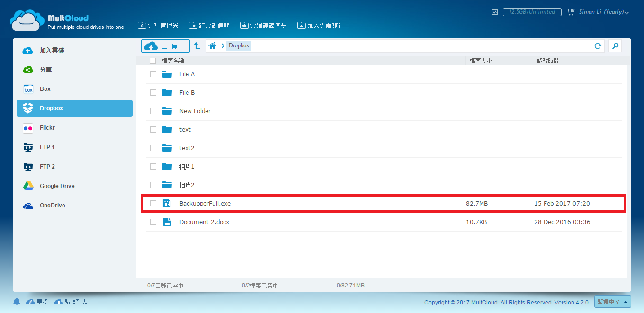Click the text2 folder icon
Viewport: 644px width, 313px height.
(167, 148)
